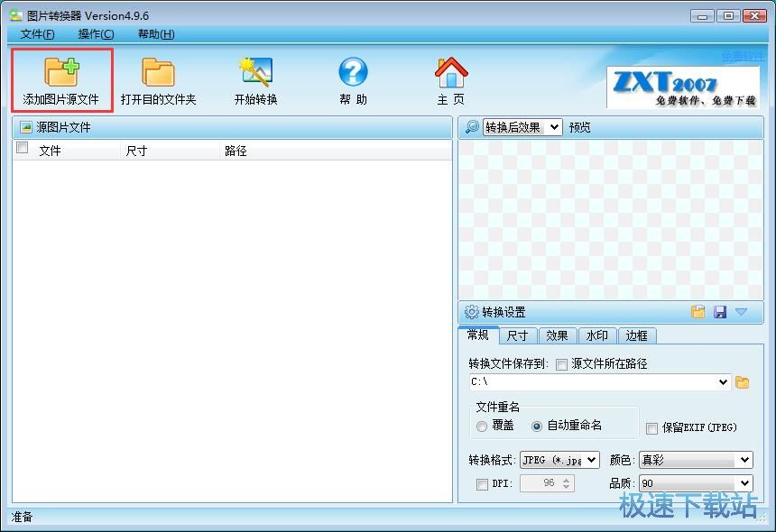
Task: Open the 转换后效果 preview dropdown
Action: 551,127
